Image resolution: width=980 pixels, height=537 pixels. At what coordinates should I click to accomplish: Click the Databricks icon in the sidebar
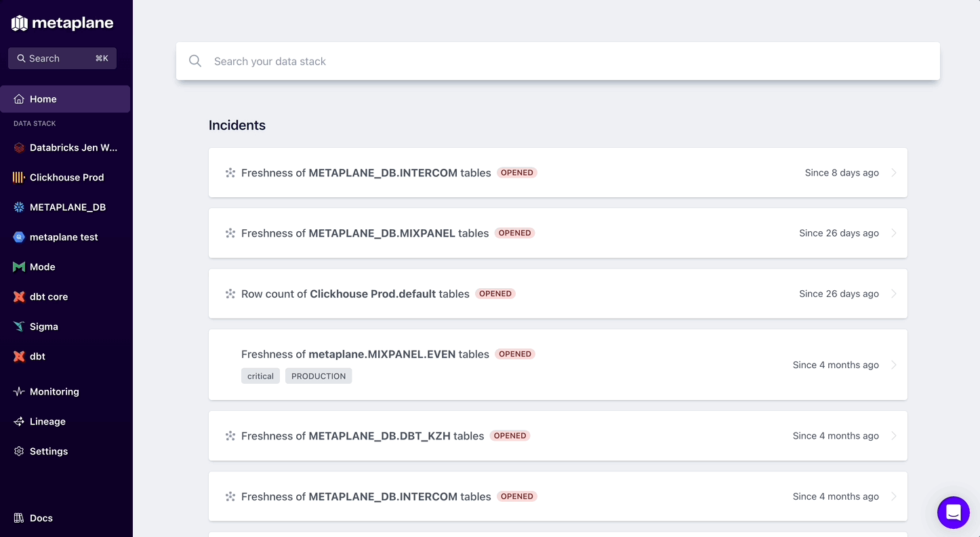[19, 148]
